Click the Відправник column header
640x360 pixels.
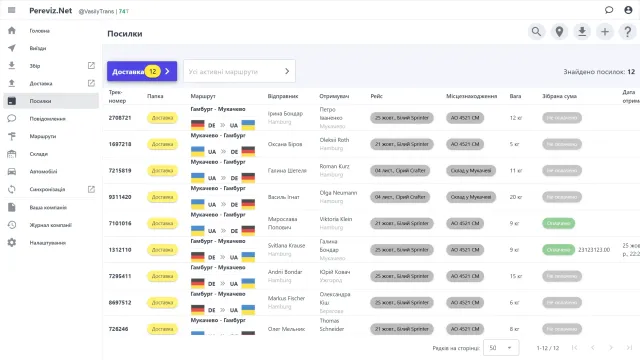283,96
